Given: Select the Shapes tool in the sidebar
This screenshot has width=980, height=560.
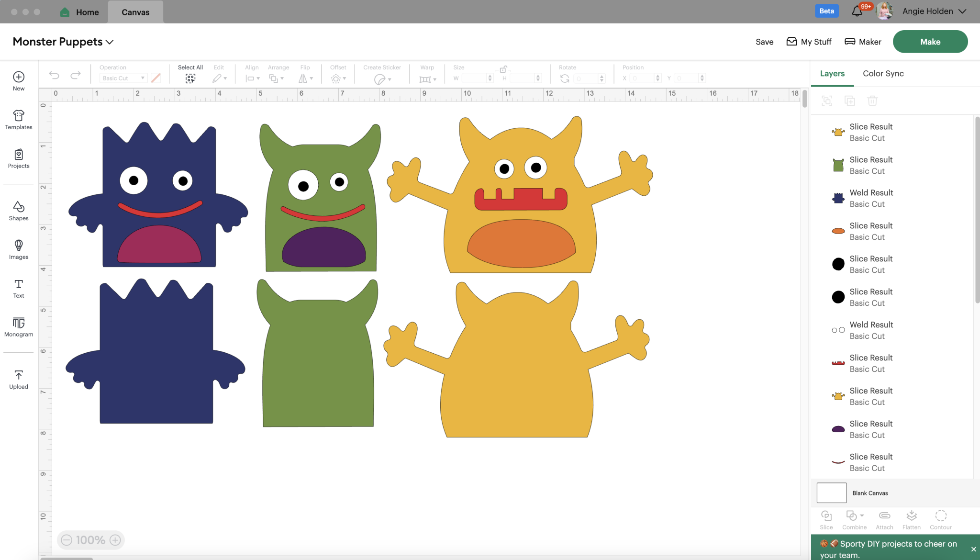Looking at the screenshot, I should click(x=18, y=211).
